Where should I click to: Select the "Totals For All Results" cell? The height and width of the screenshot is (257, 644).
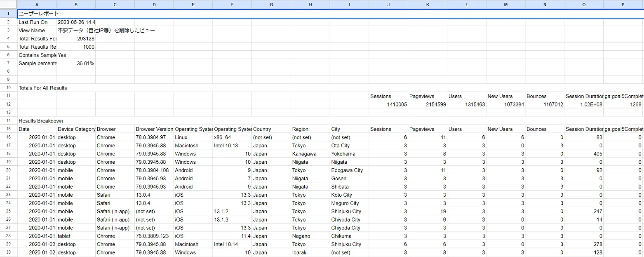click(x=42, y=88)
